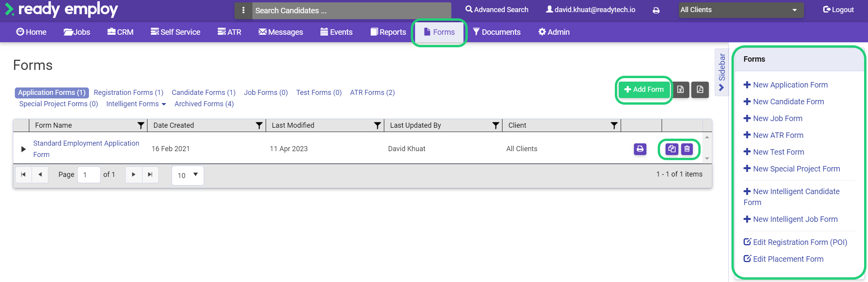The width and height of the screenshot is (868, 282).
Task: Click New Application Form in sidebar
Action: click(786, 85)
